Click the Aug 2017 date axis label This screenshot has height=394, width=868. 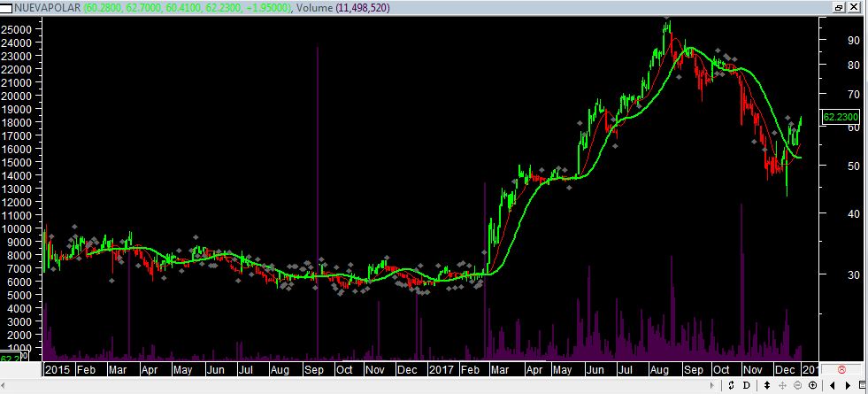point(661,369)
